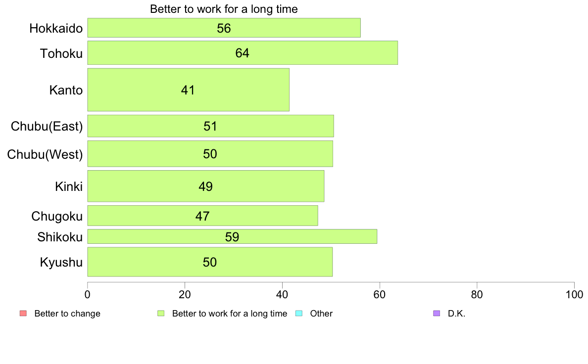The height and width of the screenshot is (364, 588).
Task: Select the Chugoku bar showing 47
Action: (x=202, y=216)
